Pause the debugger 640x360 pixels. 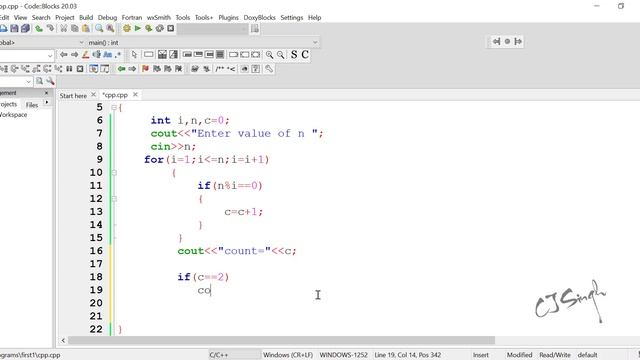(x=69, y=69)
